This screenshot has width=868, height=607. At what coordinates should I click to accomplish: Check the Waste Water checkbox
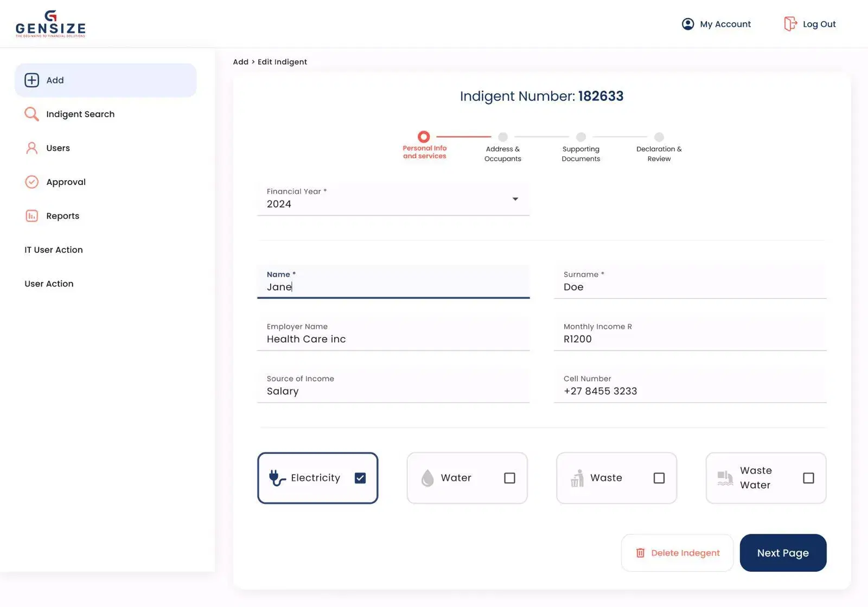(x=808, y=478)
